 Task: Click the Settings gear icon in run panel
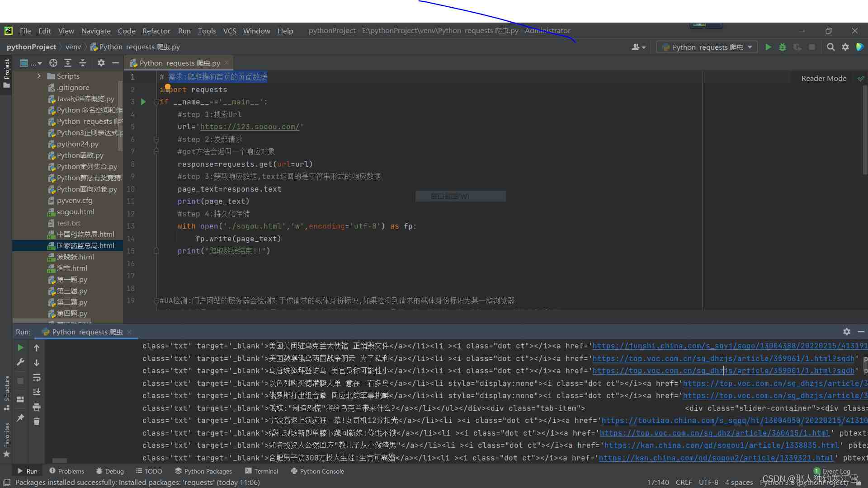pyautogui.click(x=847, y=331)
